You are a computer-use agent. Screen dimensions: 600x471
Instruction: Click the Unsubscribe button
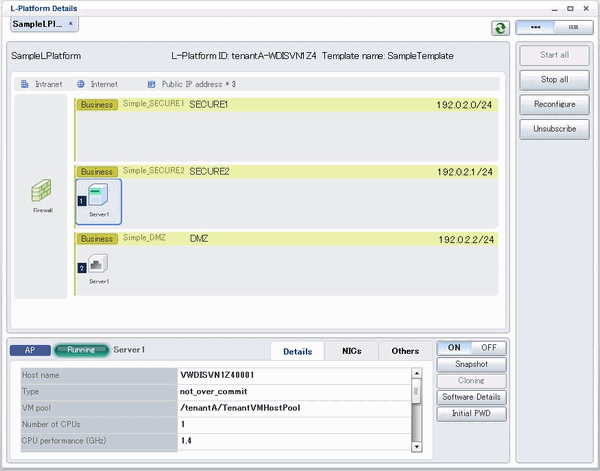point(554,129)
